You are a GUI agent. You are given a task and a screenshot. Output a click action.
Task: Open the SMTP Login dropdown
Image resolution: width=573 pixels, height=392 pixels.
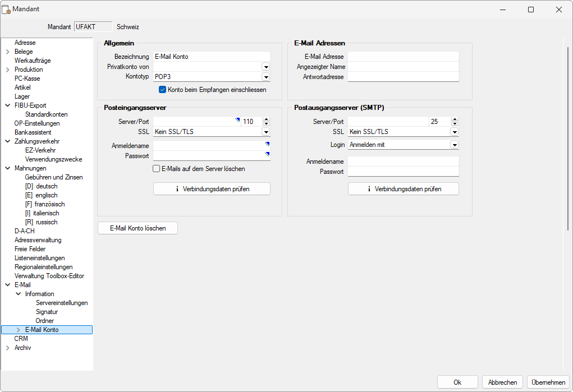pos(455,145)
